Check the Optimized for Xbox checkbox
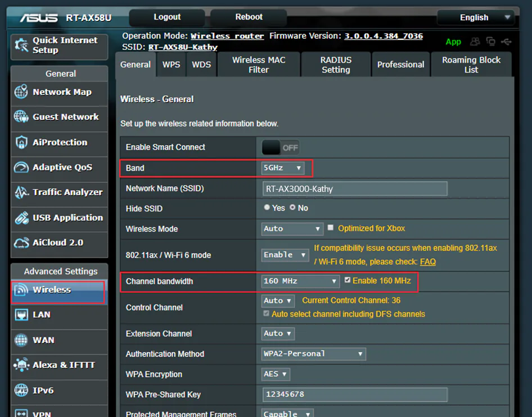 click(331, 227)
